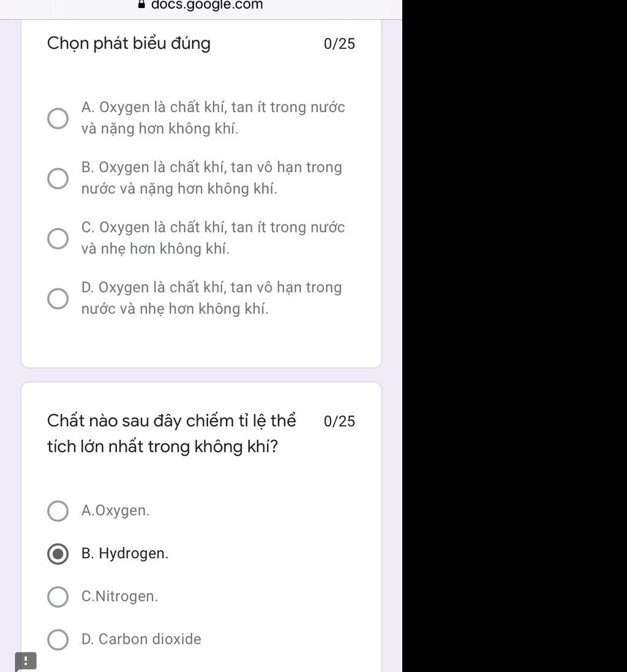Screen dimensions: 627x672
Task: Select radio button for option C tan ít nhẹ hơn
Action: [x=58, y=238]
